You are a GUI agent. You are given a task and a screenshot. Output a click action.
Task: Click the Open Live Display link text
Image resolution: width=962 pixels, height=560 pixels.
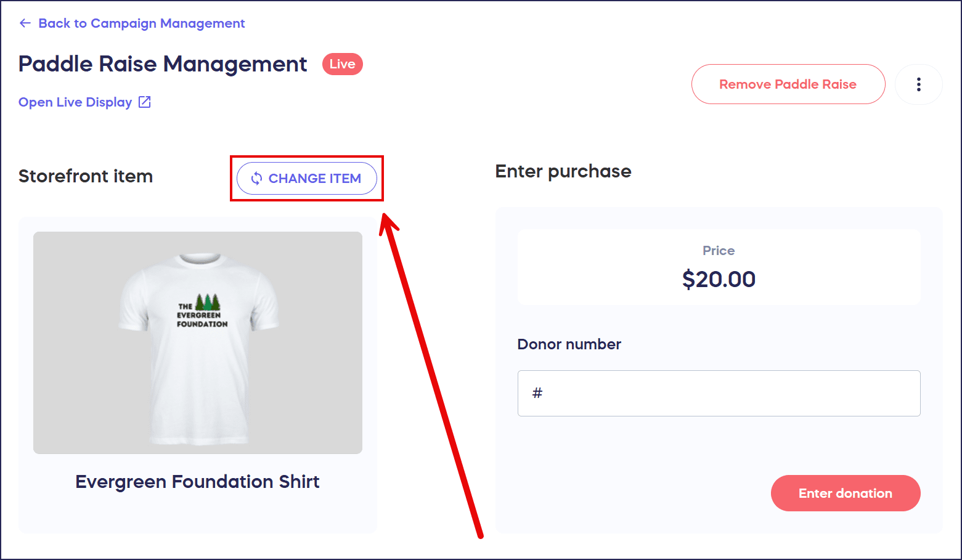tap(75, 102)
